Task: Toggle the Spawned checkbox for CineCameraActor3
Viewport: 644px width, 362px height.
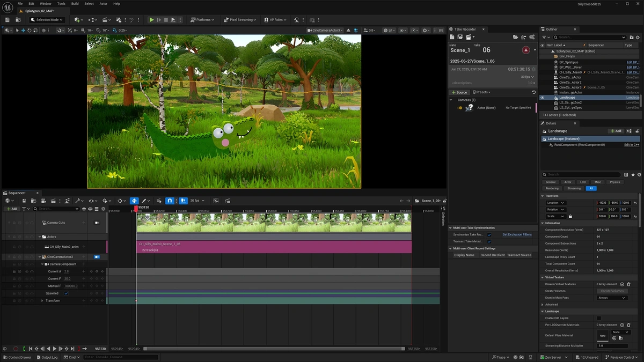Action: pos(67,293)
